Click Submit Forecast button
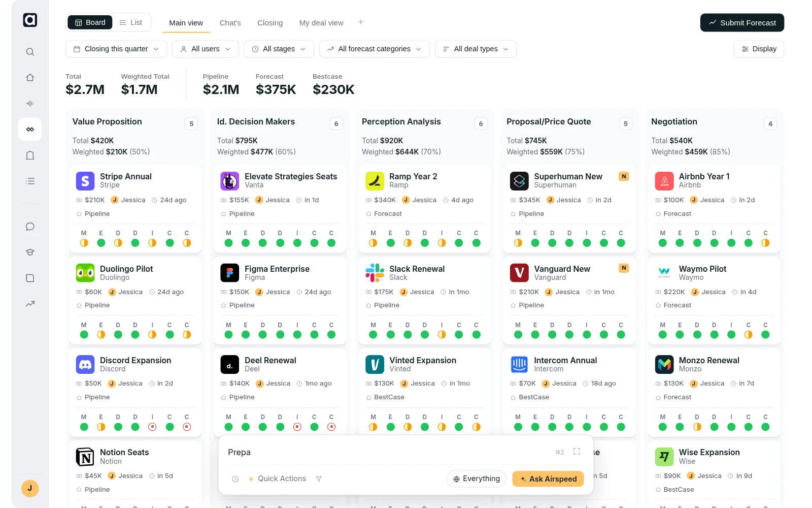The image size is (812, 508). [742, 22]
